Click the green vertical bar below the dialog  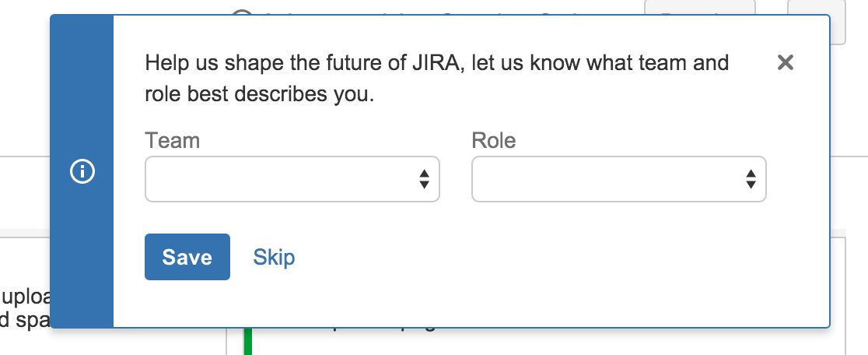pos(248,343)
